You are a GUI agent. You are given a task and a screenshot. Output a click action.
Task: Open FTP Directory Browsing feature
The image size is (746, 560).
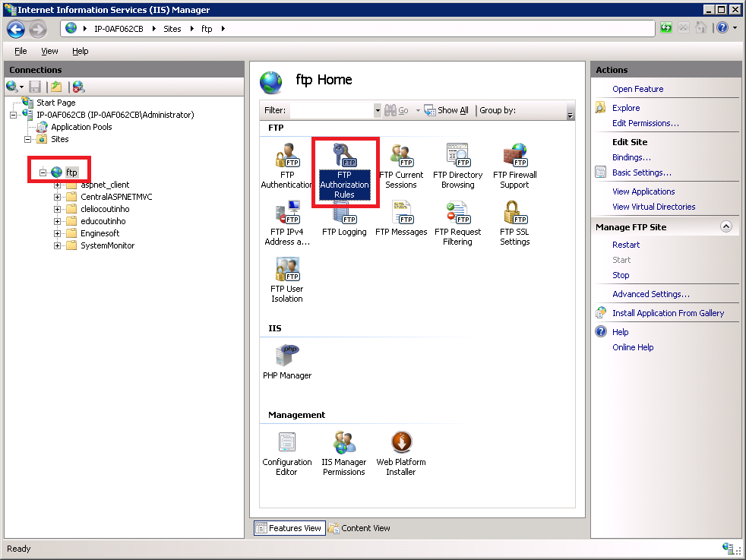click(x=457, y=166)
